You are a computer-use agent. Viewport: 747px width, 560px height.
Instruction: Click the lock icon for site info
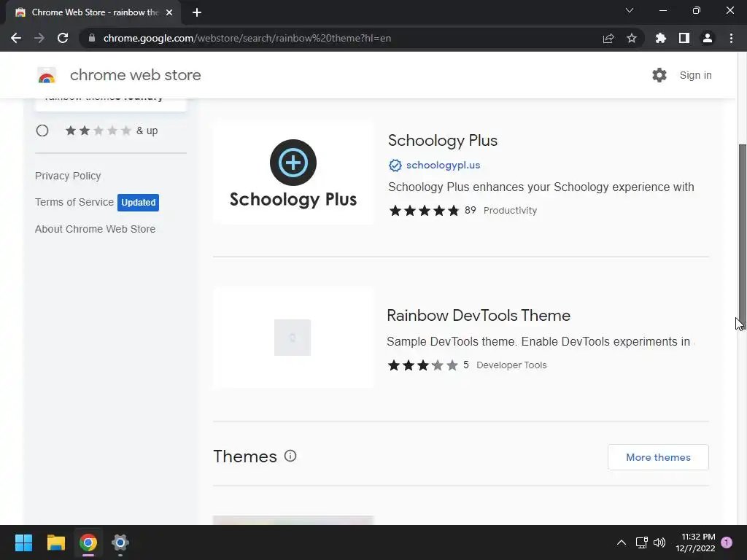click(92, 38)
